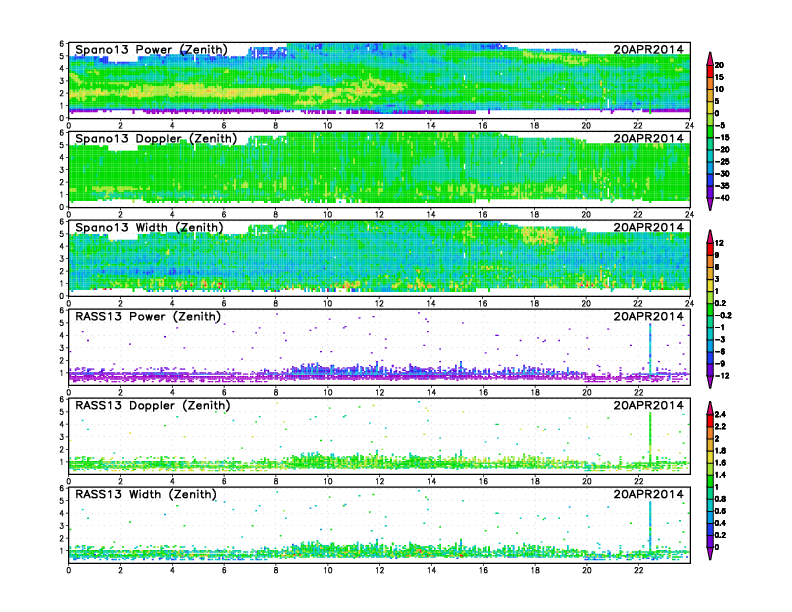Screen dimensions: 792x612
Task: Click the 'RASS13 Doppler (Zenith)' panel title
Action: (x=153, y=405)
